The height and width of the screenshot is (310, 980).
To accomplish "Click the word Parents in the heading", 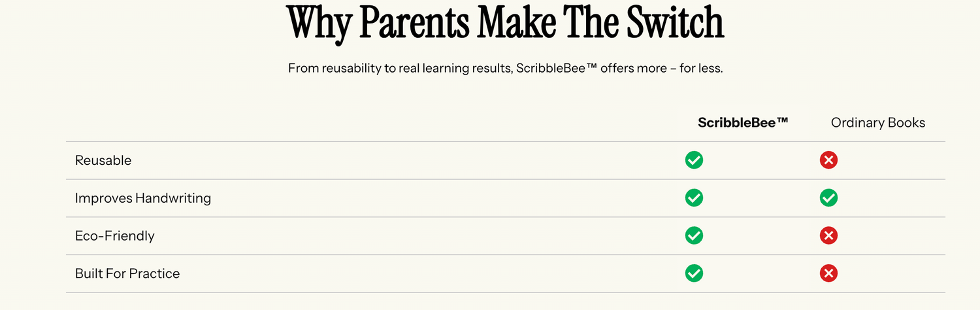I will 414,22.
